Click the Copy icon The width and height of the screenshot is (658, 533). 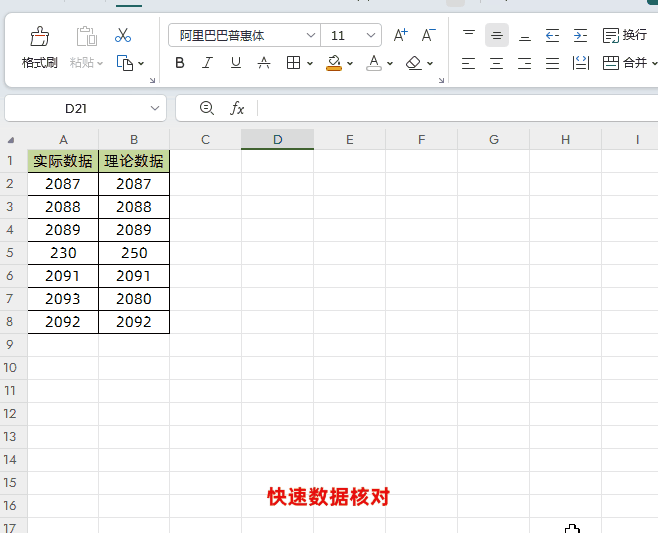pos(125,63)
